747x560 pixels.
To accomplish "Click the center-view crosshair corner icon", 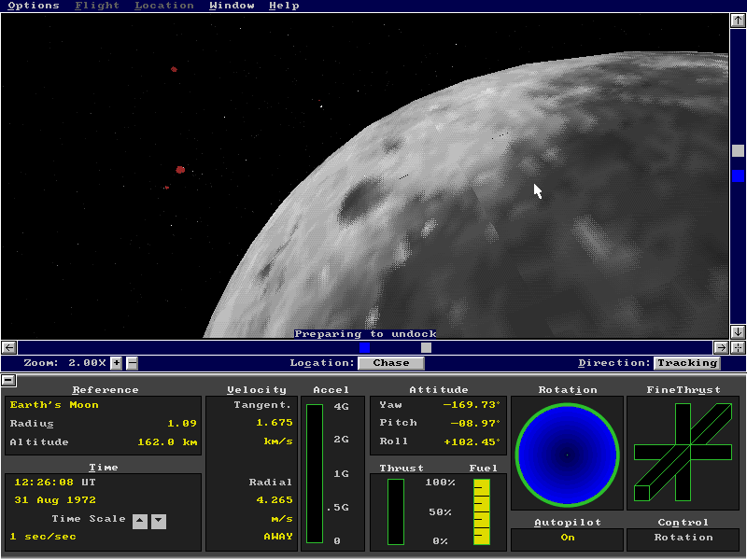I will click(738, 347).
